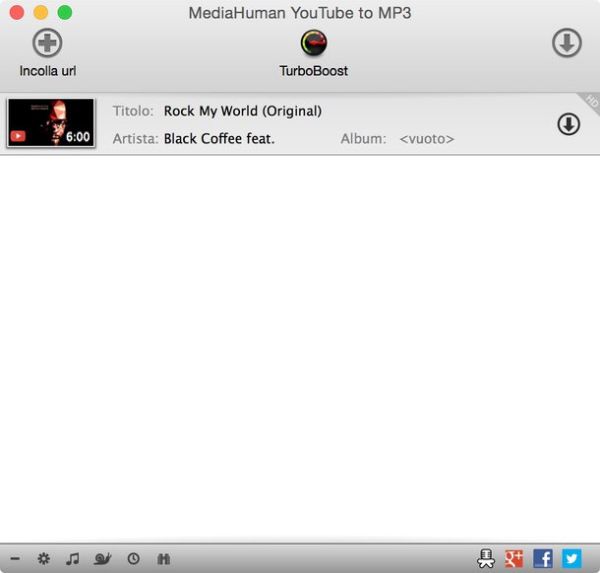Click the HD quality corner badge
Image resolution: width=600 pixels, height=573 pixels.
click(590, 101)
